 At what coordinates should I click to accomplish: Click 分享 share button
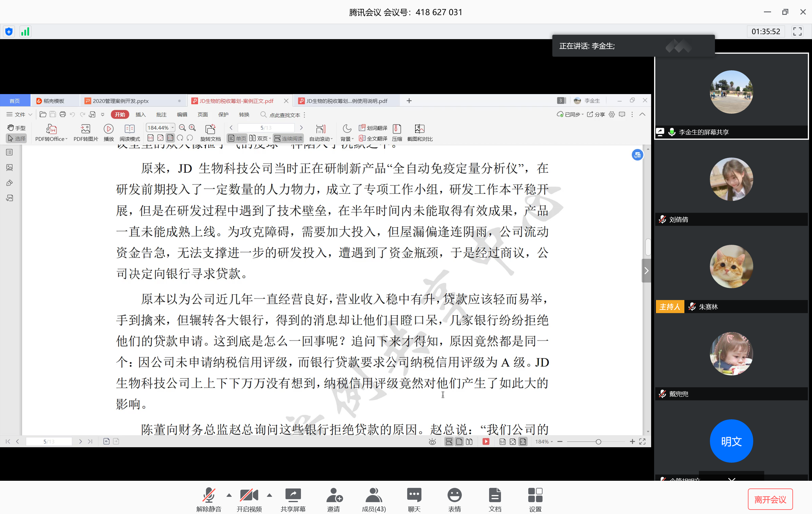pos(596,114)
